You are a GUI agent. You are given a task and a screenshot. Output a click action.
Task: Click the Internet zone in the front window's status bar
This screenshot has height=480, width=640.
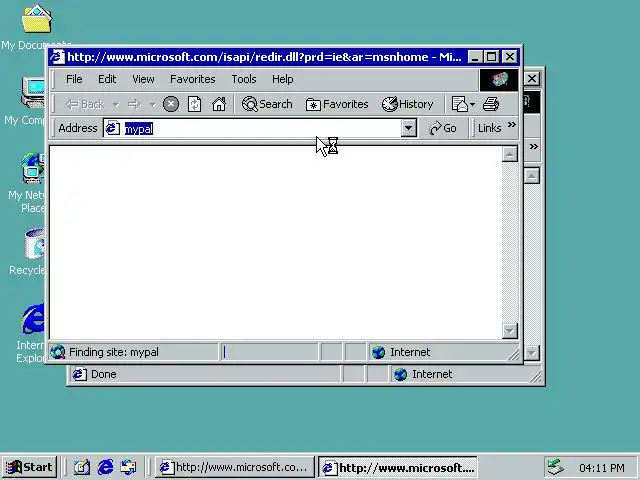[410, 352]
